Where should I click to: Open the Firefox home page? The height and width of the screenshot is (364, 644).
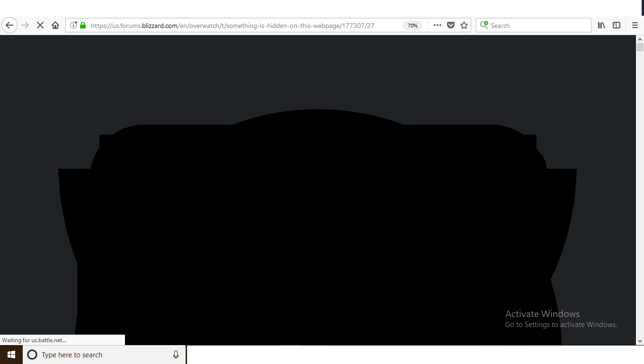point(55,25)
